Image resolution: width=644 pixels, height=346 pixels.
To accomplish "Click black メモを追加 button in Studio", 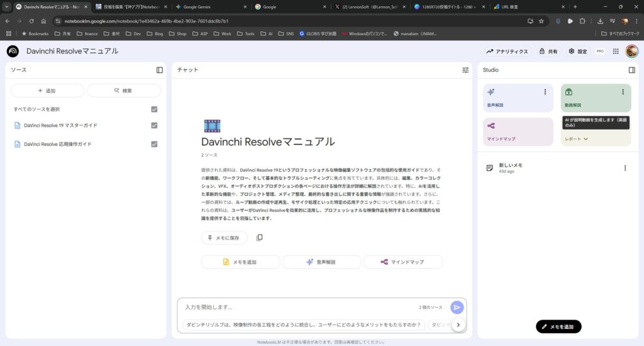I will [558, 326].
